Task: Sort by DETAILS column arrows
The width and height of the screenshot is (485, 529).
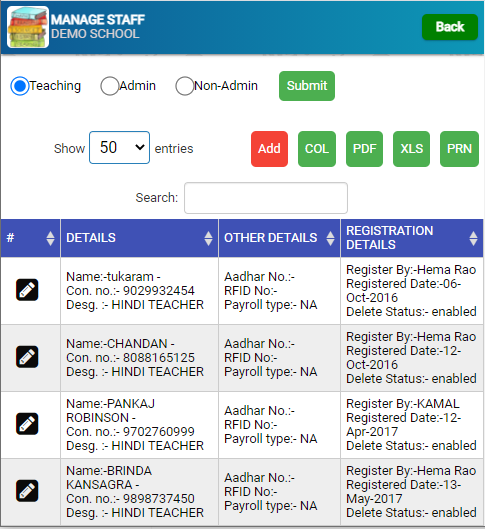Action: (208, 238)
